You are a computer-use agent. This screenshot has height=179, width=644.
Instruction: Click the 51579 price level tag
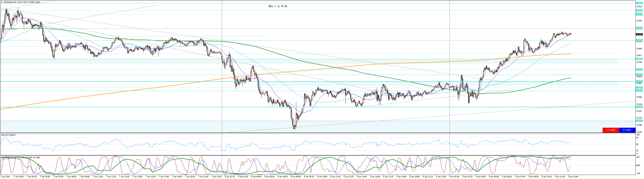pos(639,81)
